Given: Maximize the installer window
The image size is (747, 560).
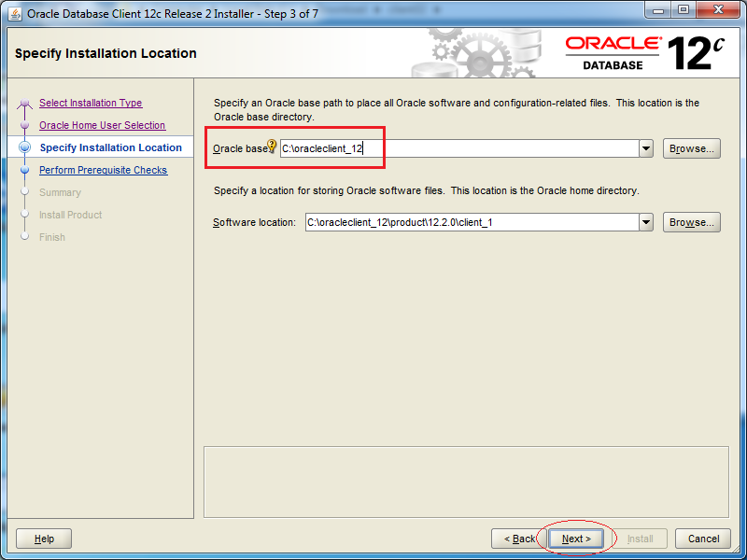Looking at the screenshot, I should coord(684,10).
